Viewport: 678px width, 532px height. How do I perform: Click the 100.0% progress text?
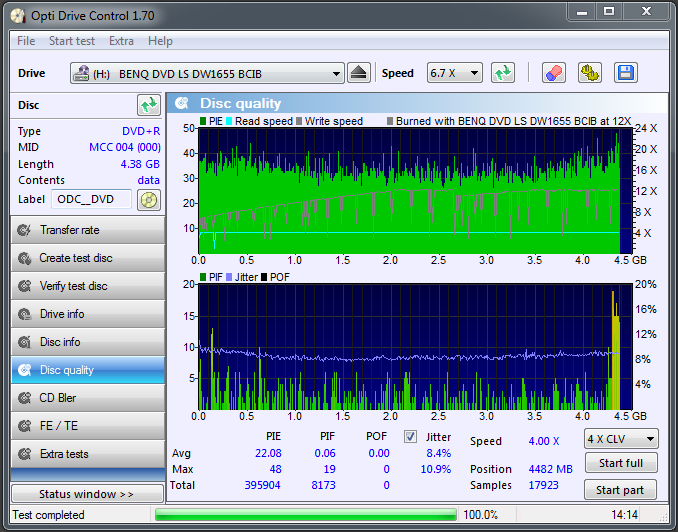click(x=480, y=515)
